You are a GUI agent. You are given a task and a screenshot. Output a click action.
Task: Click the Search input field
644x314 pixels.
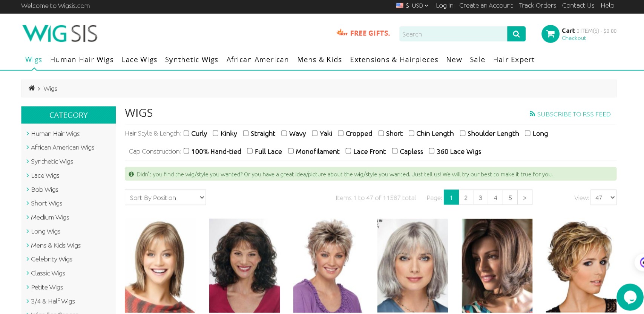(453, 34)
